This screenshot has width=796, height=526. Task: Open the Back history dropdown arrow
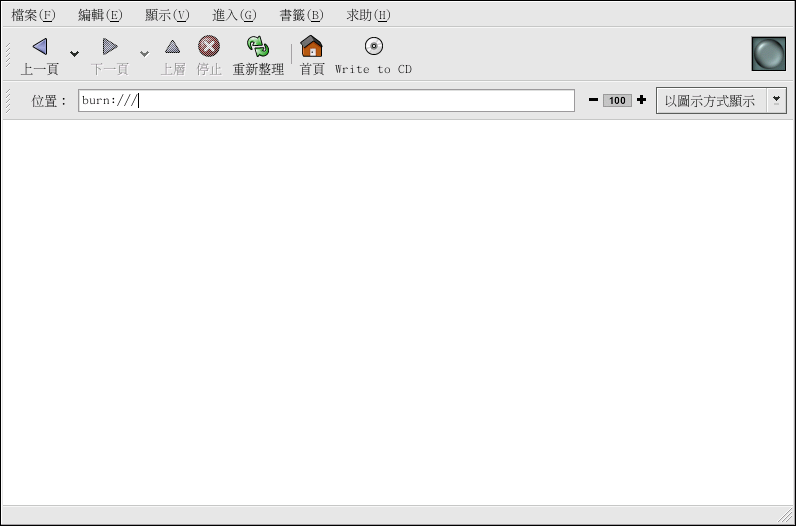click(74, 54)
